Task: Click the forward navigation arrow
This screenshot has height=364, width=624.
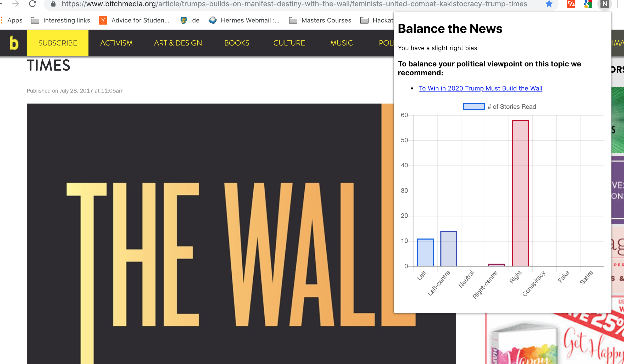Action: click(x=16, y=4)
